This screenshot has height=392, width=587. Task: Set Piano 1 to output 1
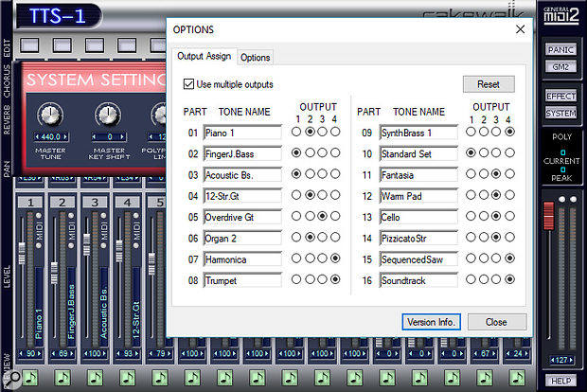[296, 132]
